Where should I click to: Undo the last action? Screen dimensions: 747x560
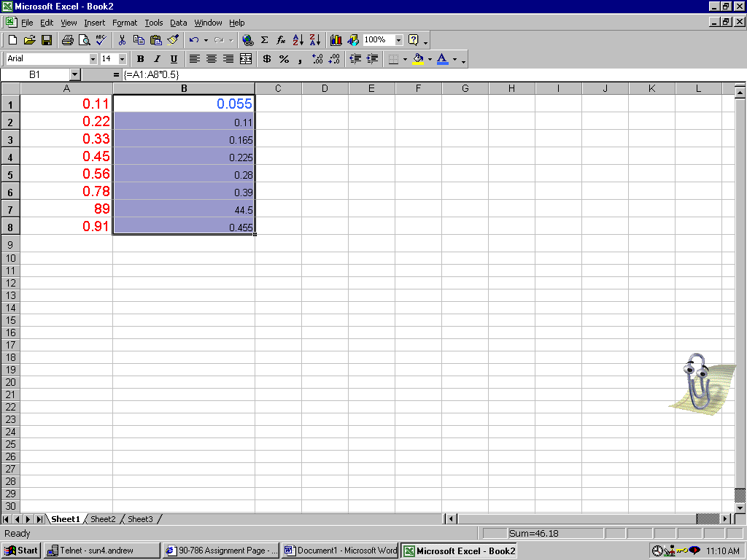(193, 40)
